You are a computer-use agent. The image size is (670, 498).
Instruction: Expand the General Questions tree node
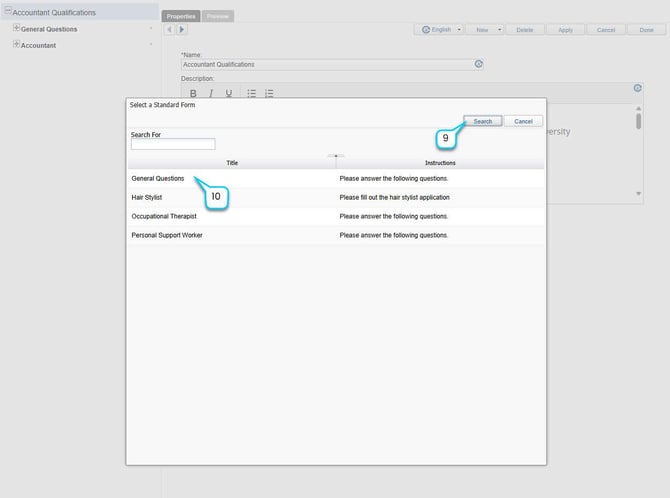tap(16, 28)
